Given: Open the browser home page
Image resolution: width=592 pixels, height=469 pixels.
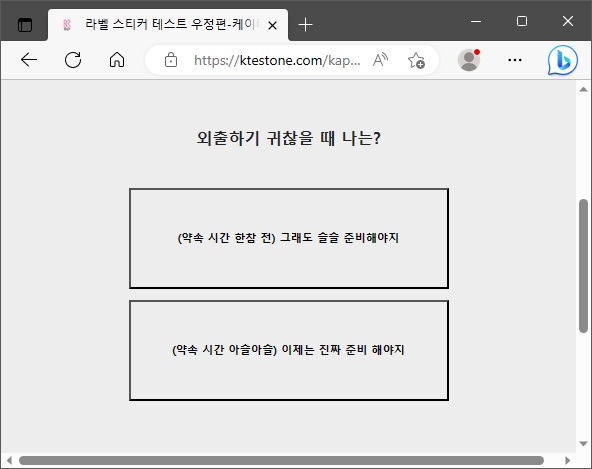Looking at the screenshot, I should click(x=117, y=60).
